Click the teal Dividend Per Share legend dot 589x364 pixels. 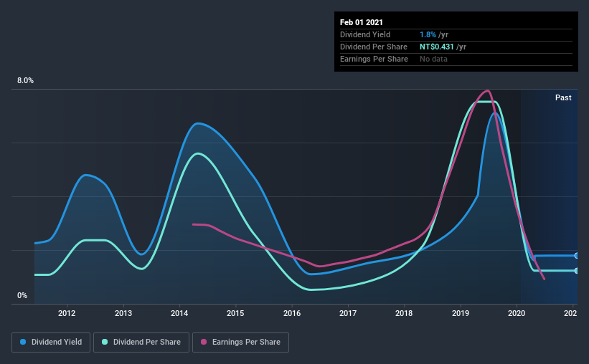pyautogui.click(x=105, y=342)
